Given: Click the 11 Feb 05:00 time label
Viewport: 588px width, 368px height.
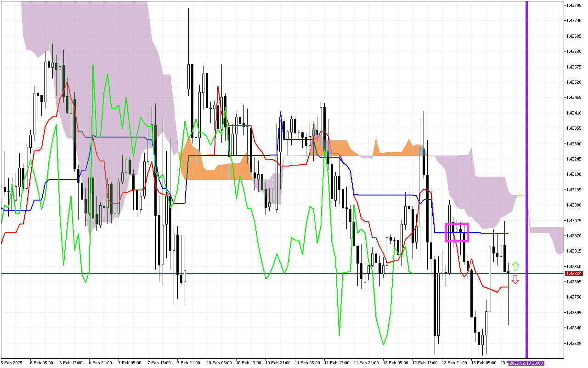Looking at the screenshot, I should coord(307,363).
